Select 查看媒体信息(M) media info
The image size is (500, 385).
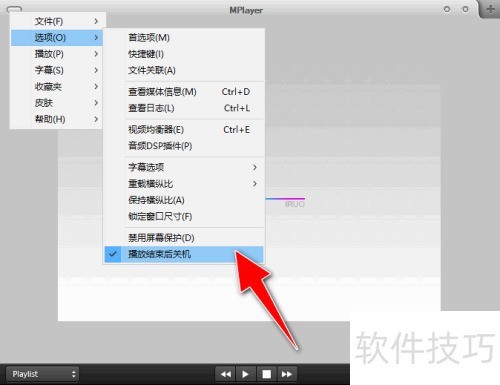pos(184,92)
